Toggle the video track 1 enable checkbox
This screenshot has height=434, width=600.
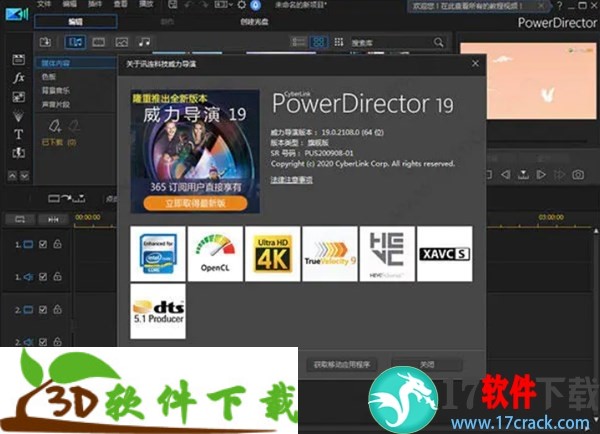(43, 244)
